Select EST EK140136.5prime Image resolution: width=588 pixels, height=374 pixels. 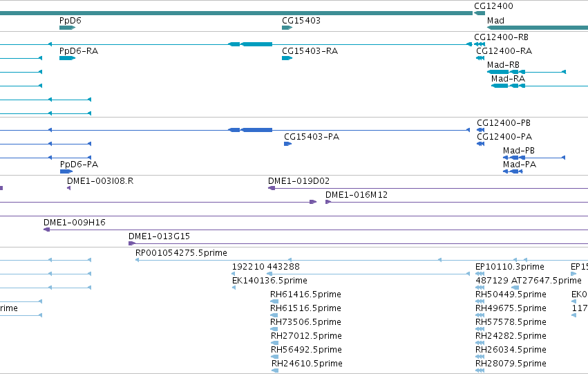tap(269, 281)
